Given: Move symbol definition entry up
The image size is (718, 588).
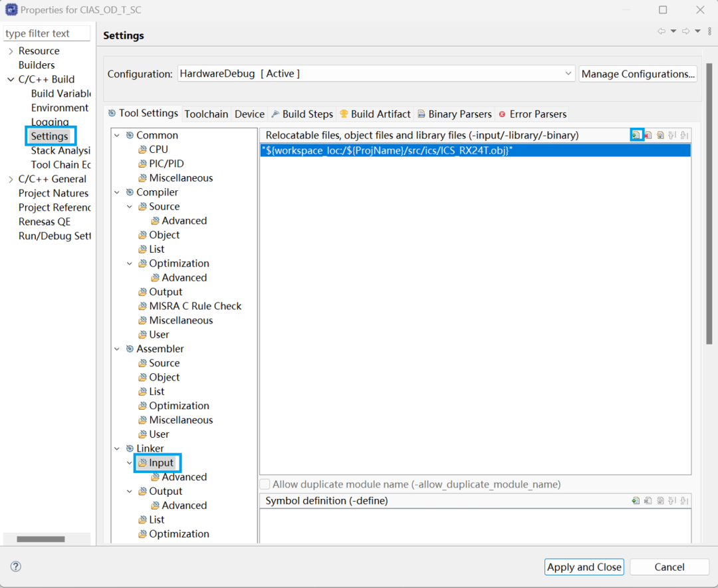Looking at the screenshot, I should click(x=672, y=500).
